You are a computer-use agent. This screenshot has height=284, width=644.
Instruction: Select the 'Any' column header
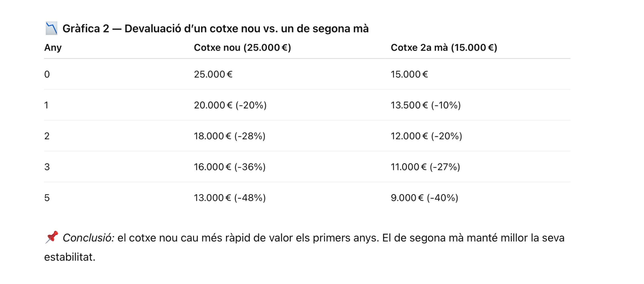(53, 47)
